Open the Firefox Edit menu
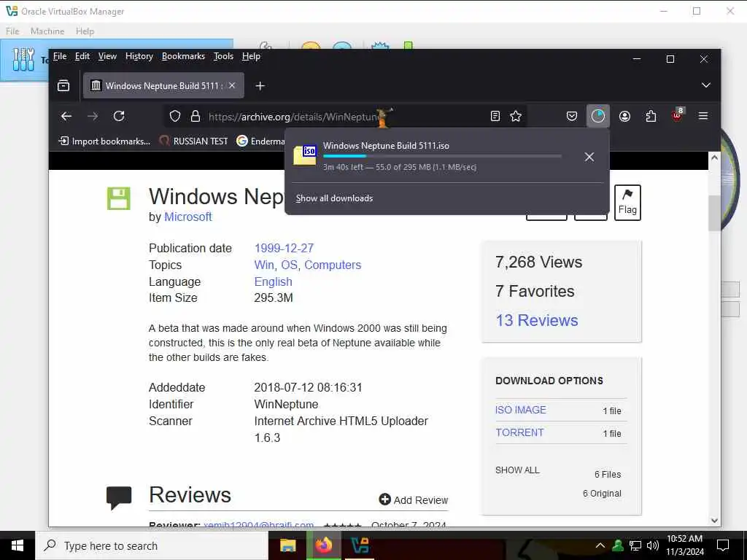This screenshot has height=560, width=747. [82, 56]
